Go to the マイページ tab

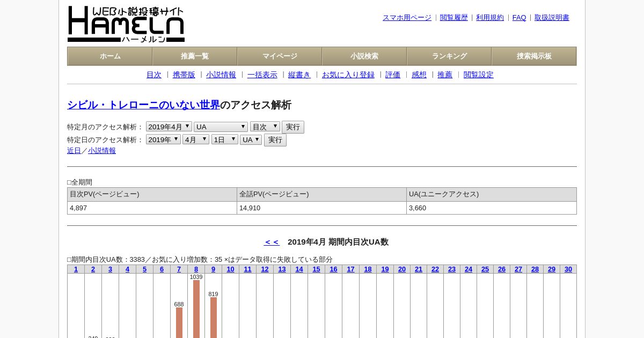click(280, 56)
